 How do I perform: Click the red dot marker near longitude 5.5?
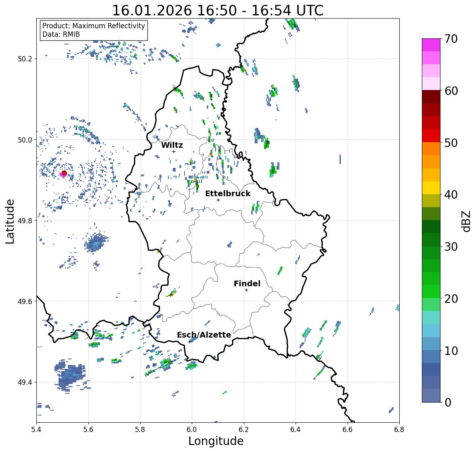pos(64,173)
